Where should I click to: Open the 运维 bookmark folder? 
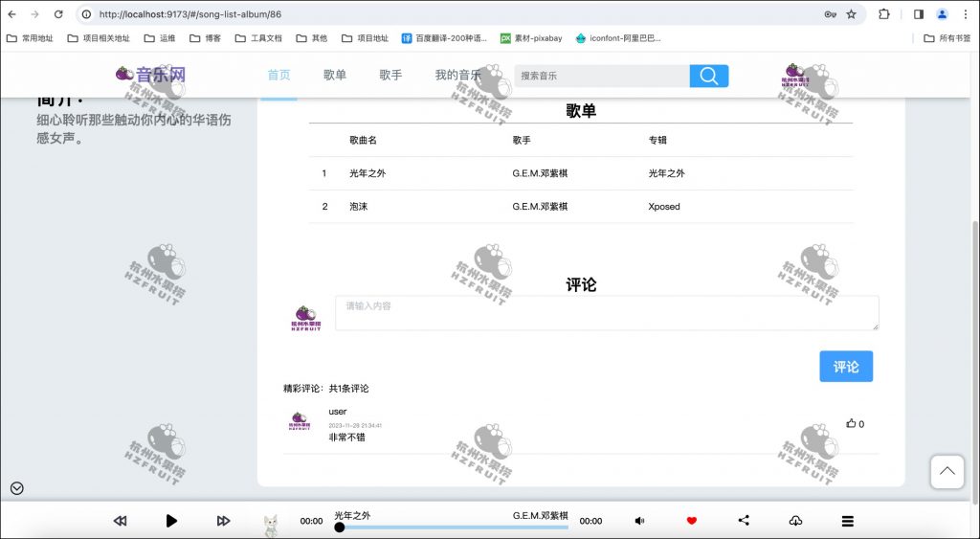pyautogui.click(x=160, y=38)
